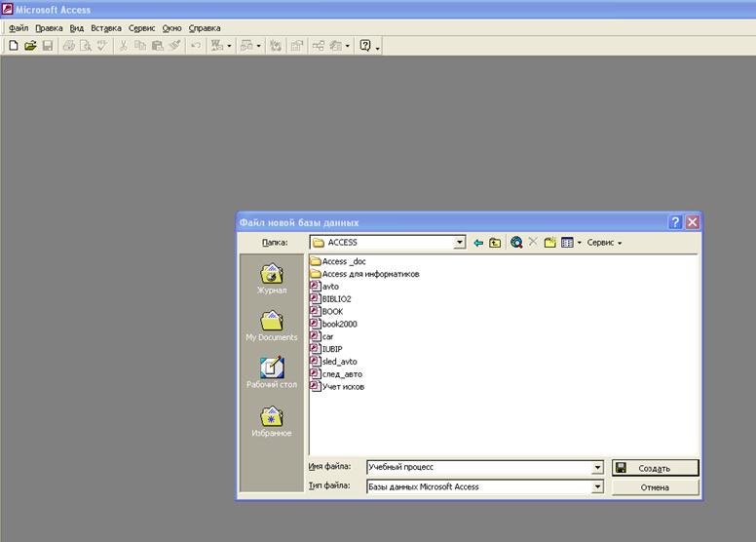756x542 pixels.
Task: Click the Save diskette toolbar icon
Action: (x=47, y=46)
